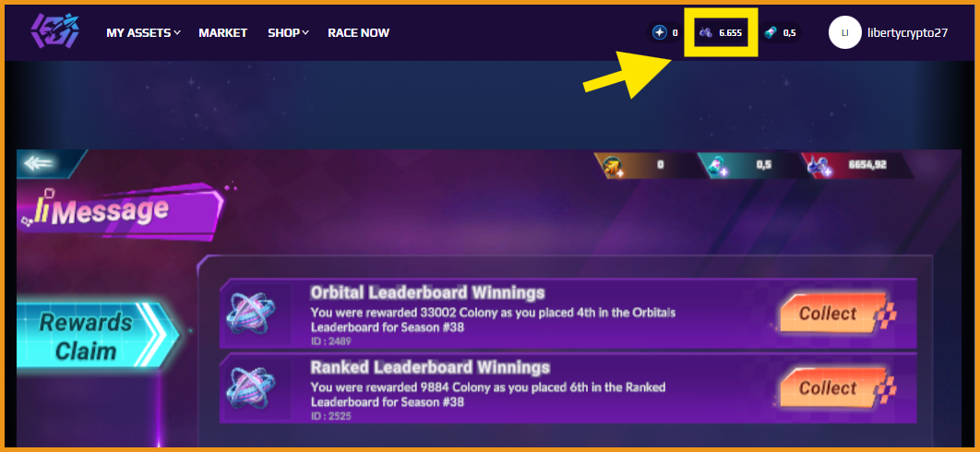The height and width of the screenshot is (452, 980).
Task: Collect the Orbital Leaderboard Winnings
Action: point(834,314)
